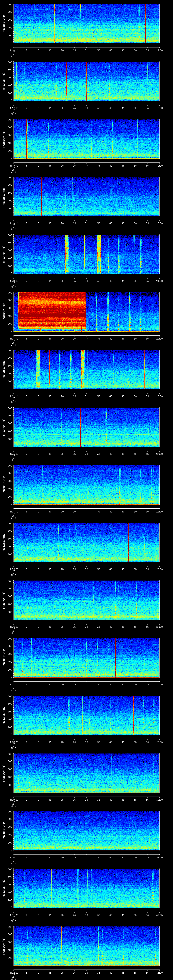This screenshot has height=980, width=173.
Task: Select the spectrogram panel starting at 1:30:00
Action: (x=86, y=831)
